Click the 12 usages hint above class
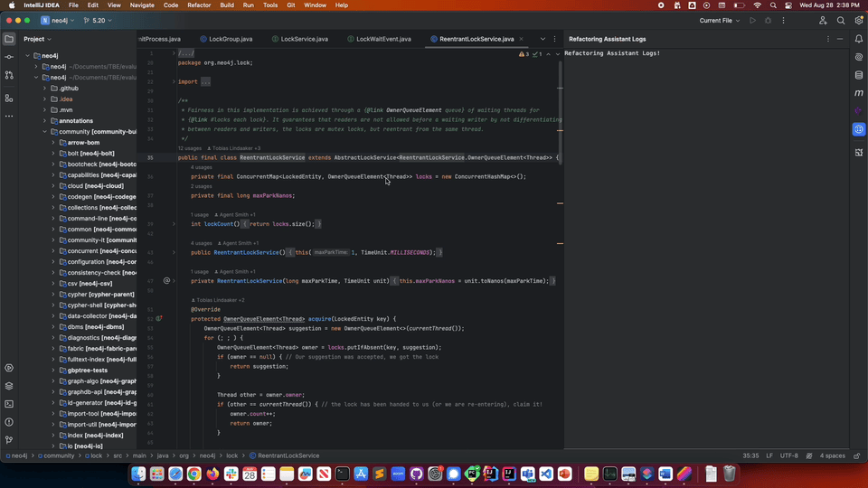Viewport: 868px width, 488px height. (190, 148)
